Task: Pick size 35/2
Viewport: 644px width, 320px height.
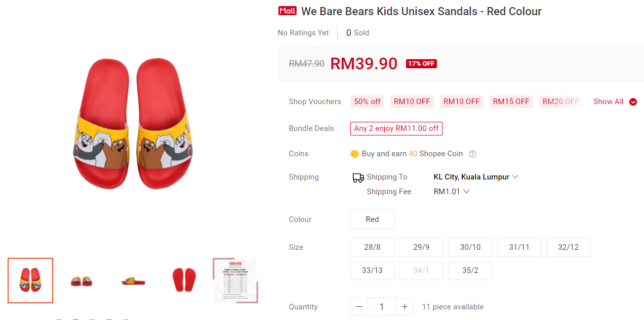Action: point(470,270)
